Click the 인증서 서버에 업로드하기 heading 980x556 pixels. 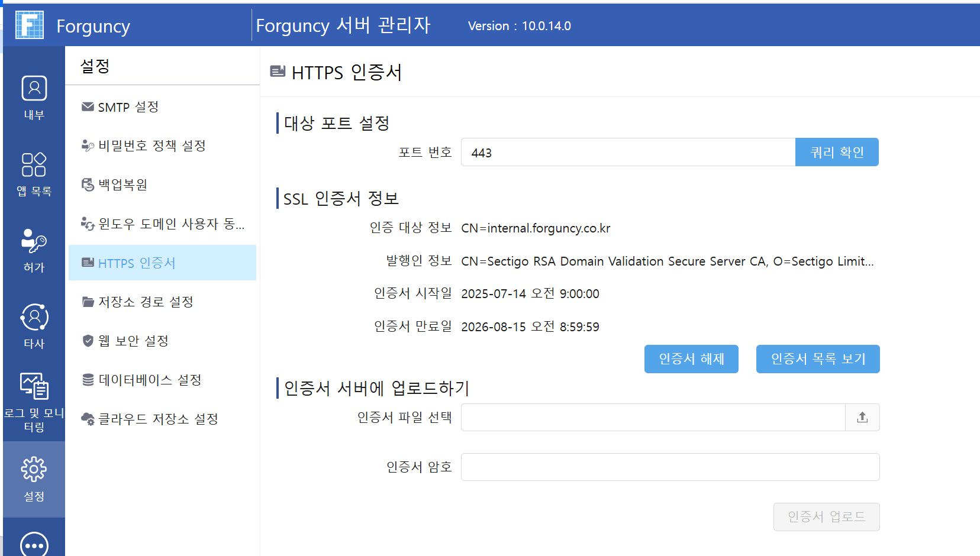point(376,388)
